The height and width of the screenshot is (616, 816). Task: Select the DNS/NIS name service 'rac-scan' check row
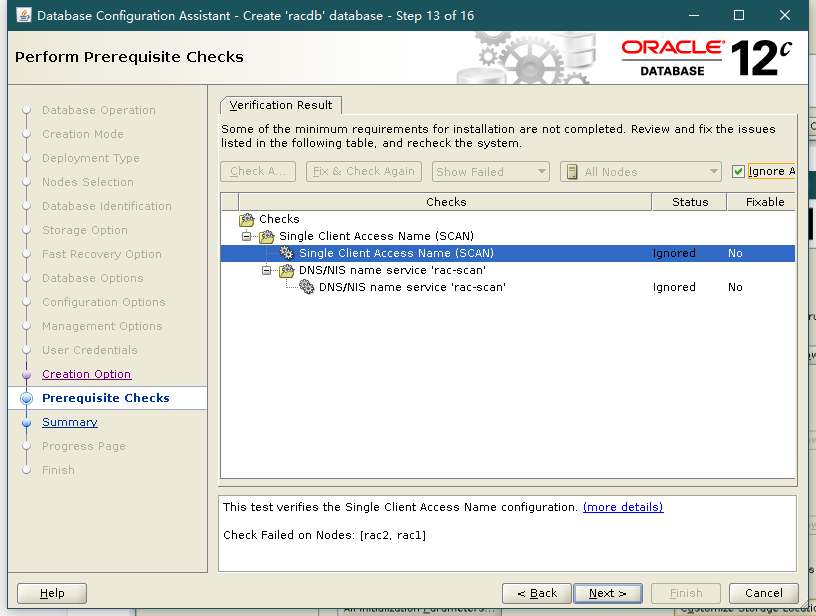coord(507,287)
